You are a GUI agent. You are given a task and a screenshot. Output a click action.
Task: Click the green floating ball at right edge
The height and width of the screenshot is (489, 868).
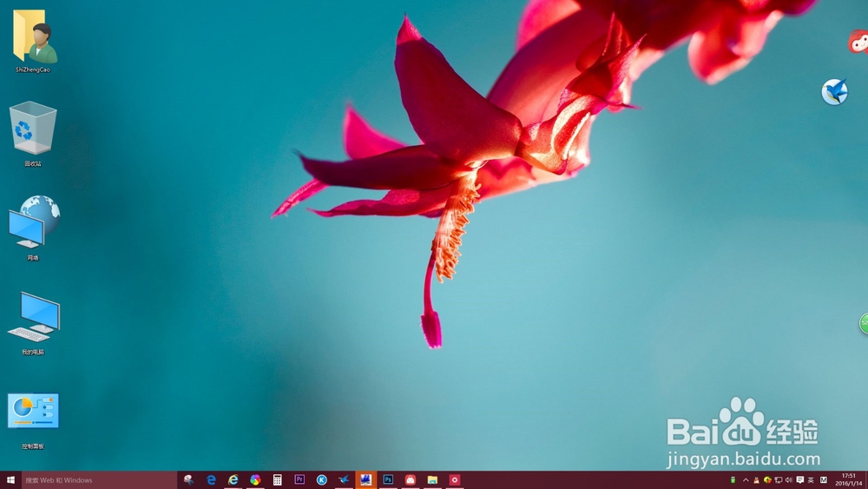864,323
